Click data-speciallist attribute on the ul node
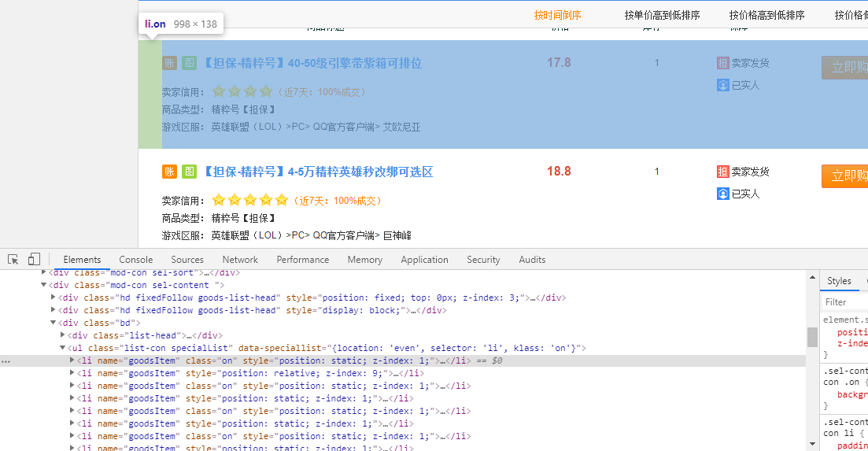The height and width of the screenshot is (451, 868). [410, 348]
